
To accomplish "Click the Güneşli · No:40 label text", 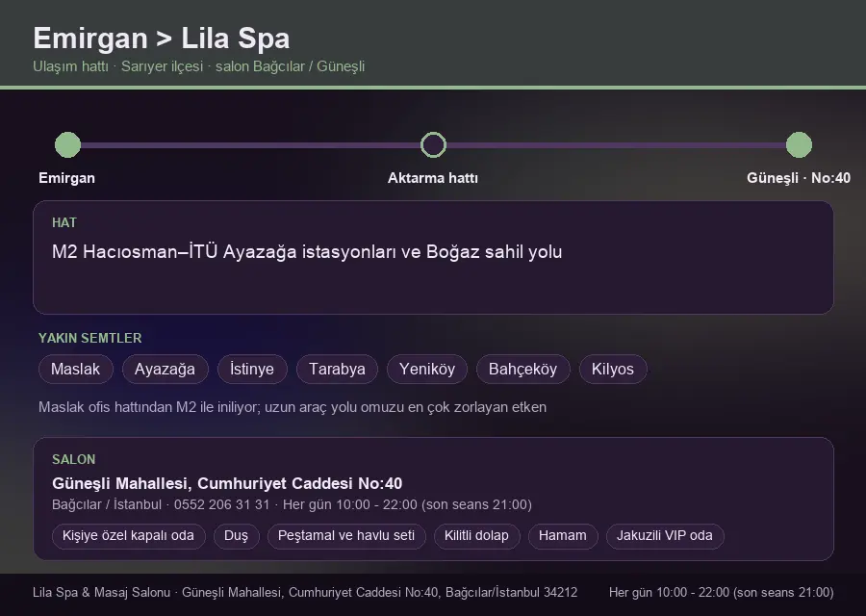I will point(799,178).
